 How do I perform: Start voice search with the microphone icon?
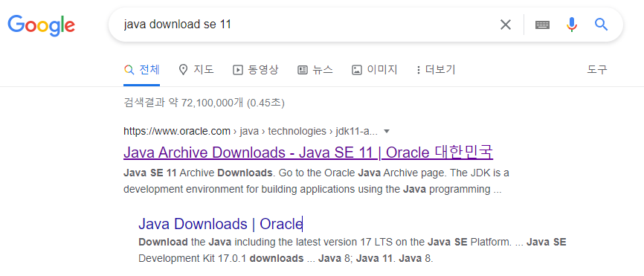point(572,25)
